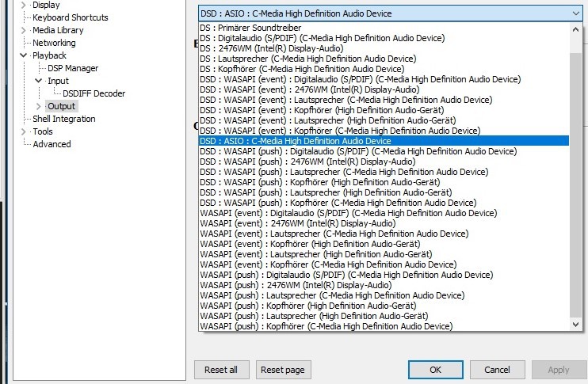
Task: Click the device list scroll-down arrow
Action: (x=575, y=325)
